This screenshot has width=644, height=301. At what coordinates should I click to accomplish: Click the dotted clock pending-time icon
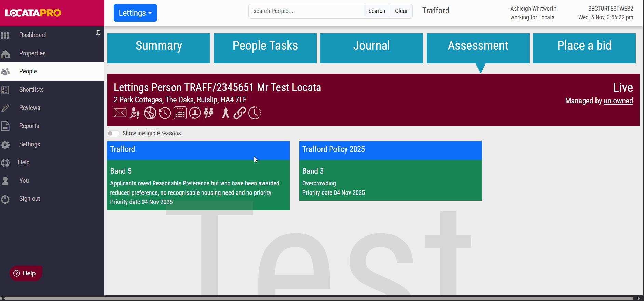[x=255, y=113]
